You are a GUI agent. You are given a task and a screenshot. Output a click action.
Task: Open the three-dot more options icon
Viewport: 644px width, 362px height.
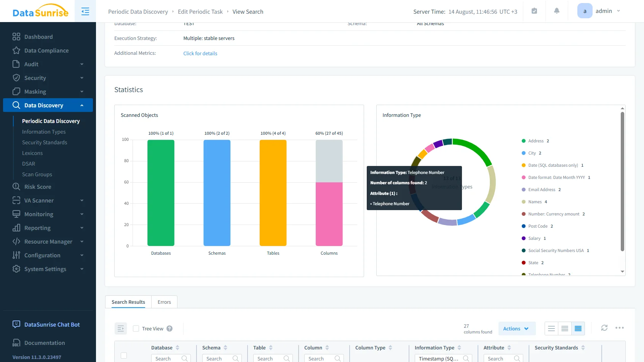(x=620, y=328)
